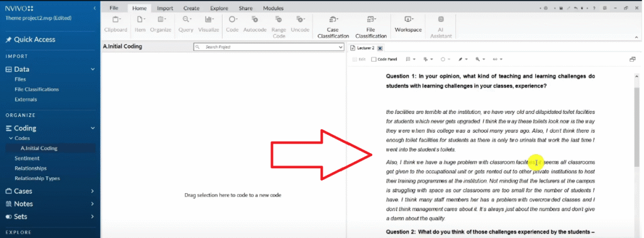
Task: Select the Lecturer 2 document tab
Action: tap(365, 48)
